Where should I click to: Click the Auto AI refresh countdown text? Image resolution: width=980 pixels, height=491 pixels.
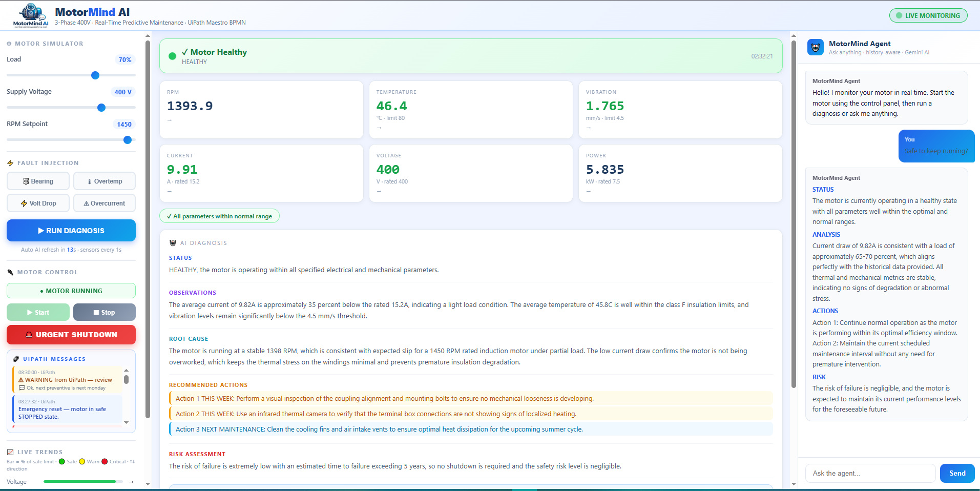click(x=71, y=250)
